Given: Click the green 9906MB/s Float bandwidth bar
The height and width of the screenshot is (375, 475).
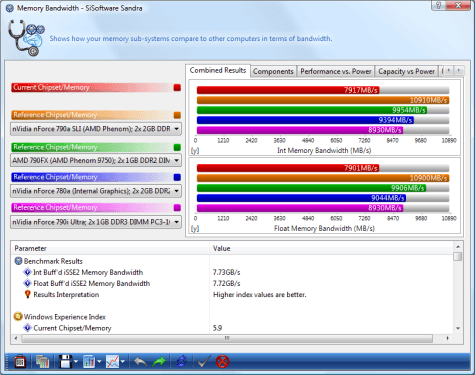Looking at the screenshot, I should click(x=311, y=188).
